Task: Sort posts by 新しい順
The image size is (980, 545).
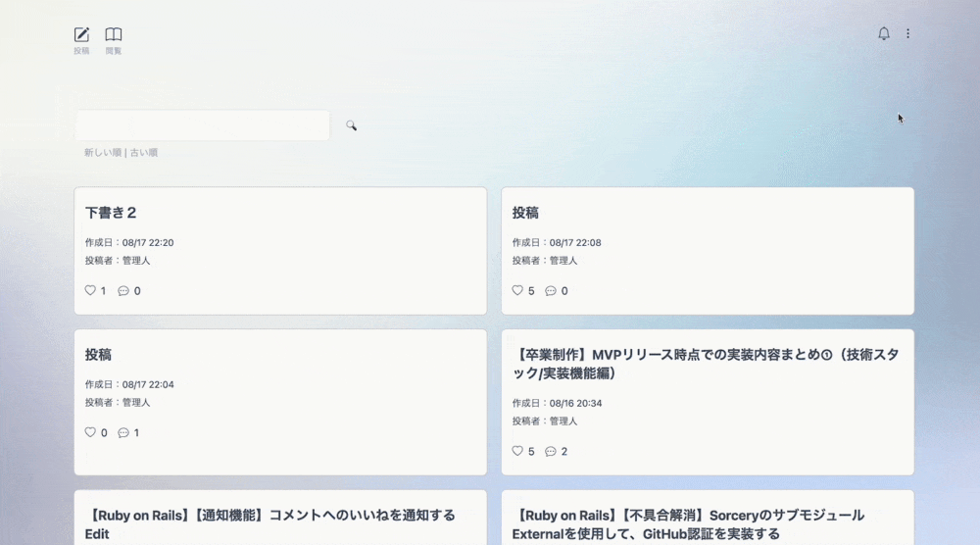Action: [x=103, y=153]
